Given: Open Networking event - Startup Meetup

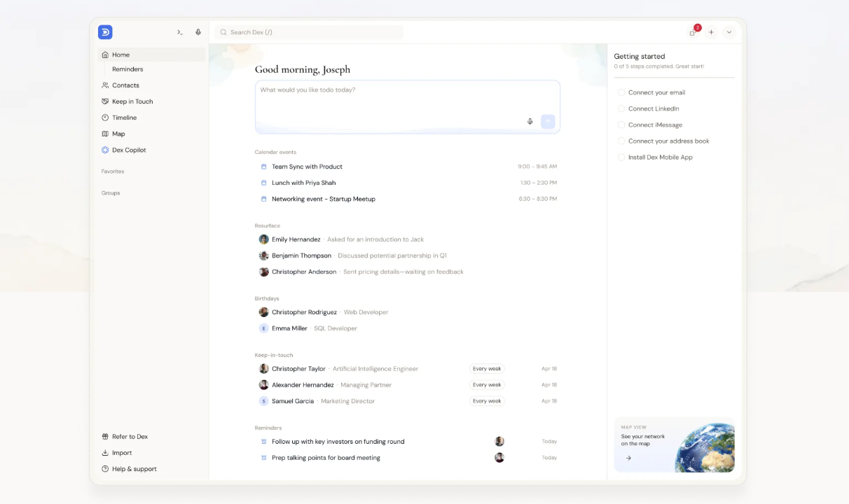Looking at the screenshot, I should pos(408,199).
